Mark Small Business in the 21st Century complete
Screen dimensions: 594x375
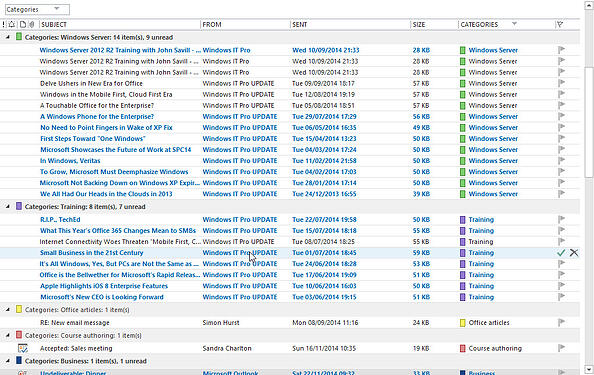pyautogui.click(x=561, y=253)
